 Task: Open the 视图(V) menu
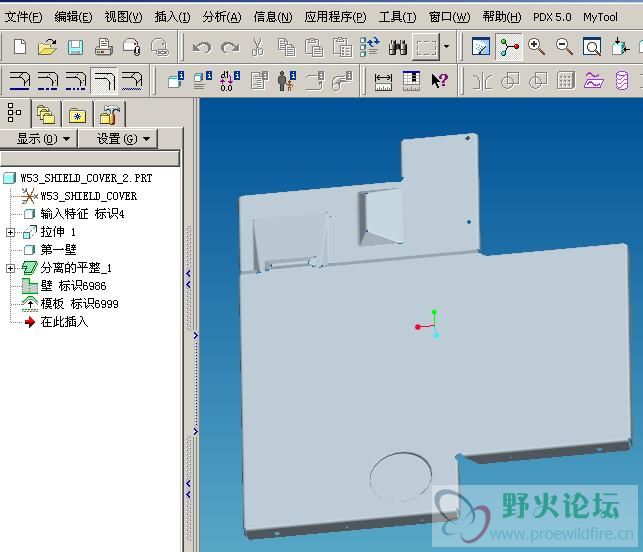point(123,17)
